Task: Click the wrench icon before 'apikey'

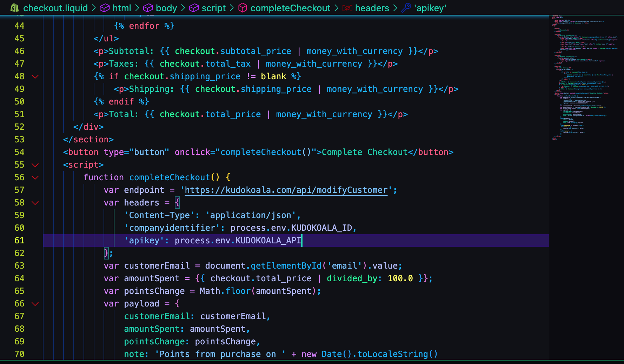Action: click(406, 8)
